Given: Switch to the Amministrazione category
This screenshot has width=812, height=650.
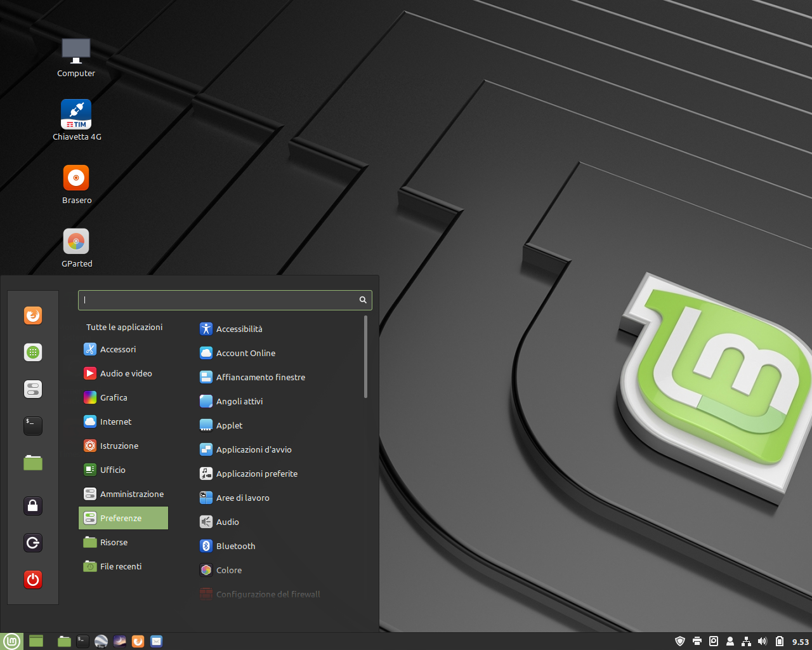Looking at the screenshot, I should pyautogui.click(x=130, y=494).
